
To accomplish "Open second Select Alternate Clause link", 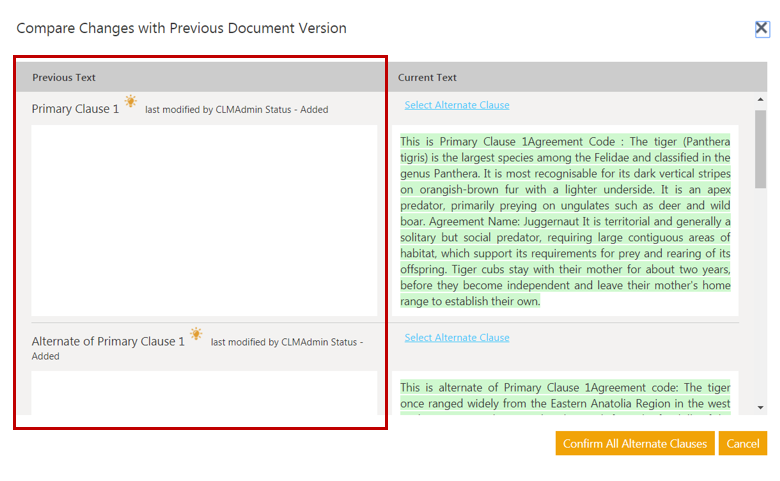I will (x=456, y=337).
